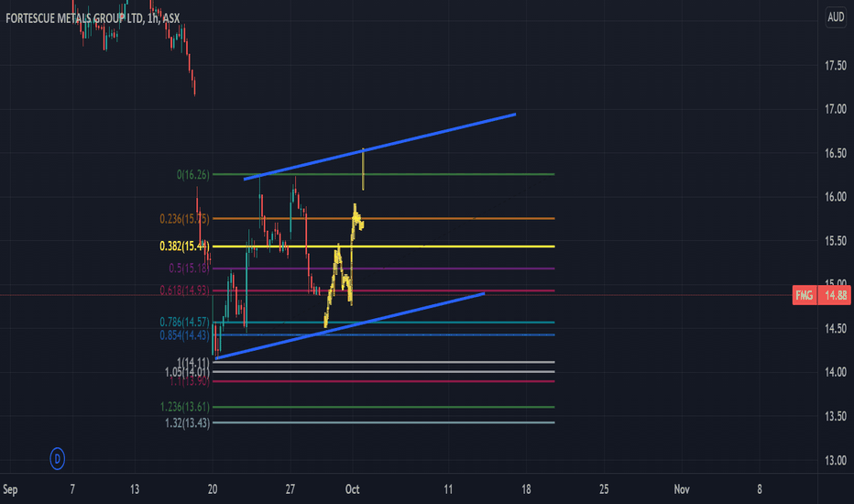Select the 0.236(15.75) Fibonacci level label
This screenshot has height=504, width=854.
point(184,219)
